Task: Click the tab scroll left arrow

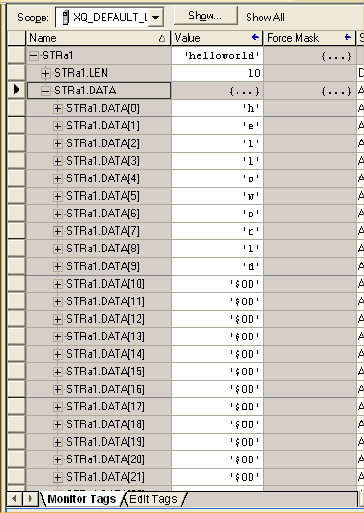Action: tap(14, 499)
